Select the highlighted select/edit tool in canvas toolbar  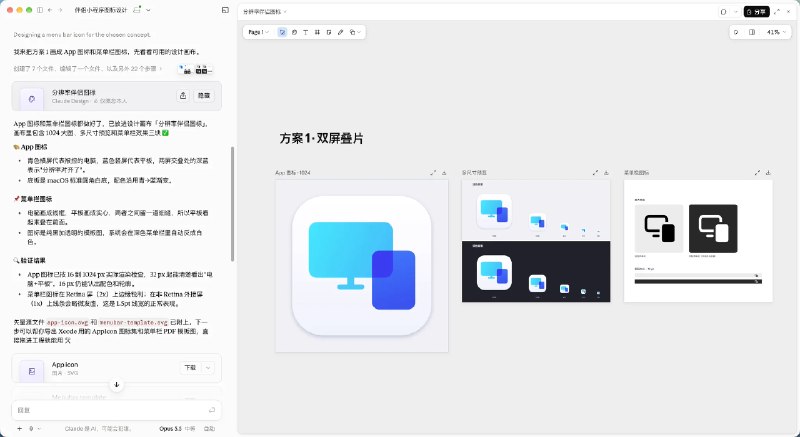(282, 32)
